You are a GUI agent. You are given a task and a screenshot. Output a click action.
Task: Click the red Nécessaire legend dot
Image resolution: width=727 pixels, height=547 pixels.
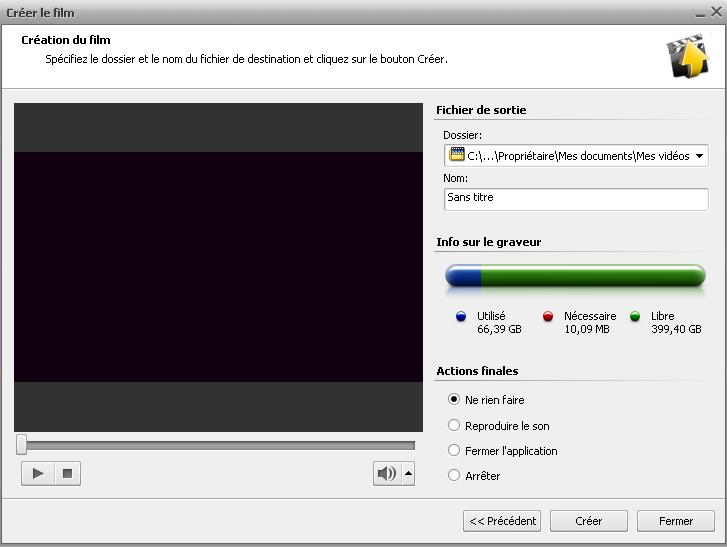[x=548, y=317]
